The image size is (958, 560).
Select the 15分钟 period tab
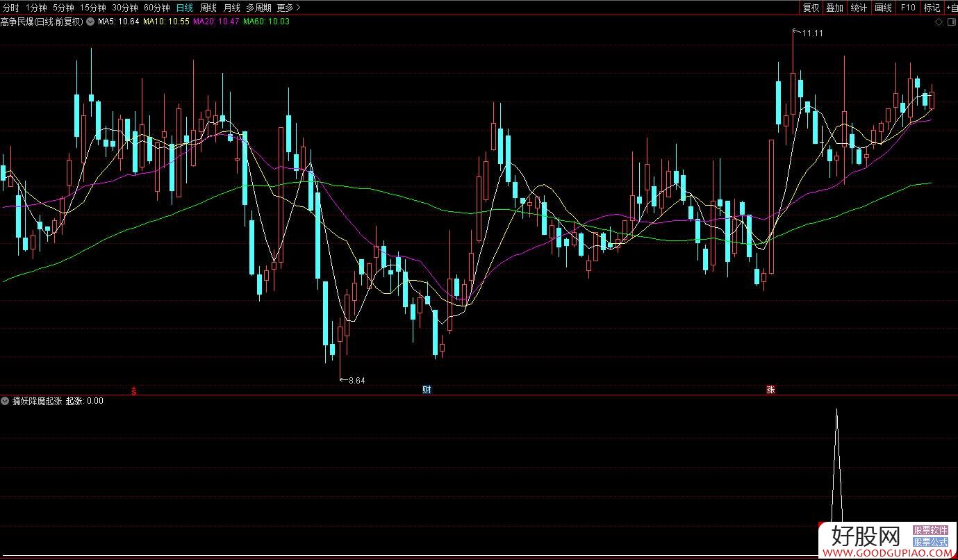(93, 8)
